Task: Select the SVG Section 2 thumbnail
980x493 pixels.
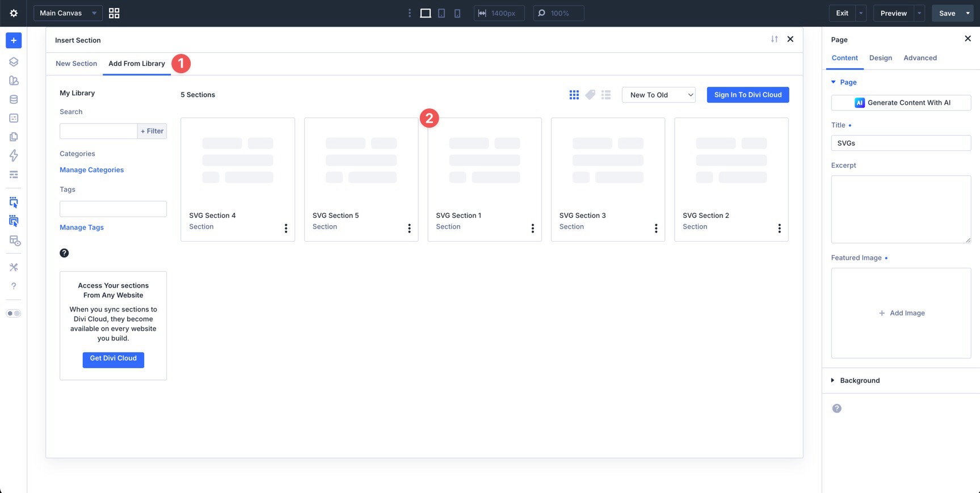Action: point(731,161)
